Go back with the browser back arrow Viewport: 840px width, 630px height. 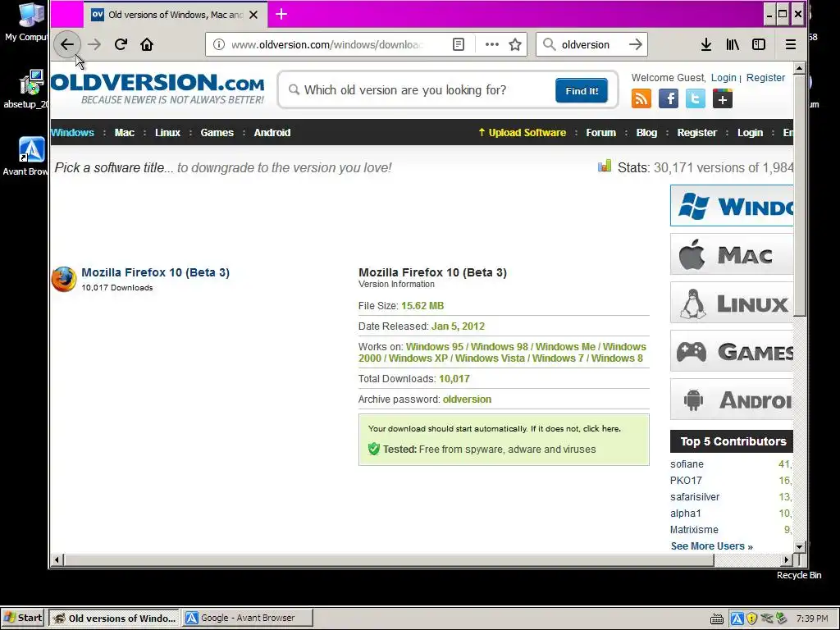click(x=67, y=44)
